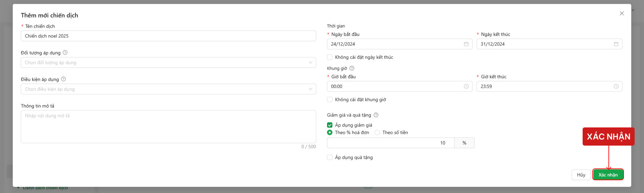Image resolution: width=644 pixels, height=193 pixels.
Task: Uncheck Áp dụng giảm giá
Action: click(330, 125)
